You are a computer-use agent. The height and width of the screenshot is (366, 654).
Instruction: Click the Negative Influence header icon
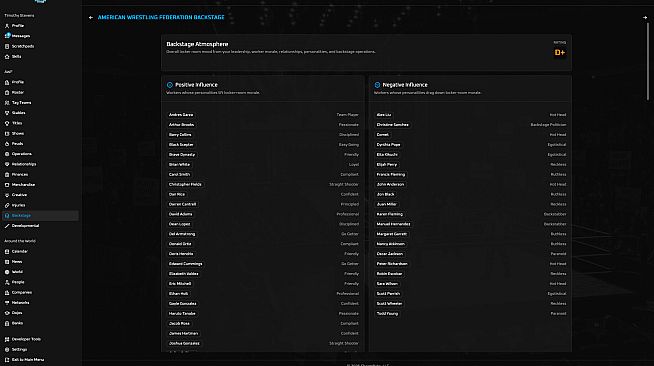[377, 85]
